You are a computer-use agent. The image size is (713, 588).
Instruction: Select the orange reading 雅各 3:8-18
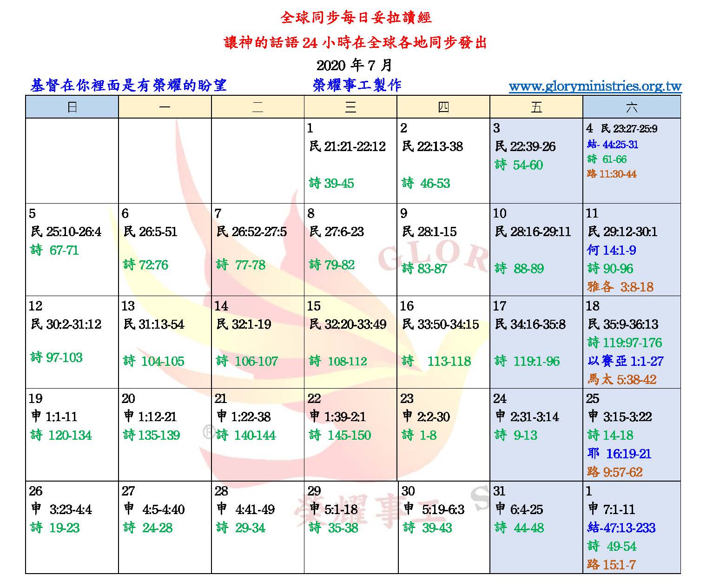(620, 287)
